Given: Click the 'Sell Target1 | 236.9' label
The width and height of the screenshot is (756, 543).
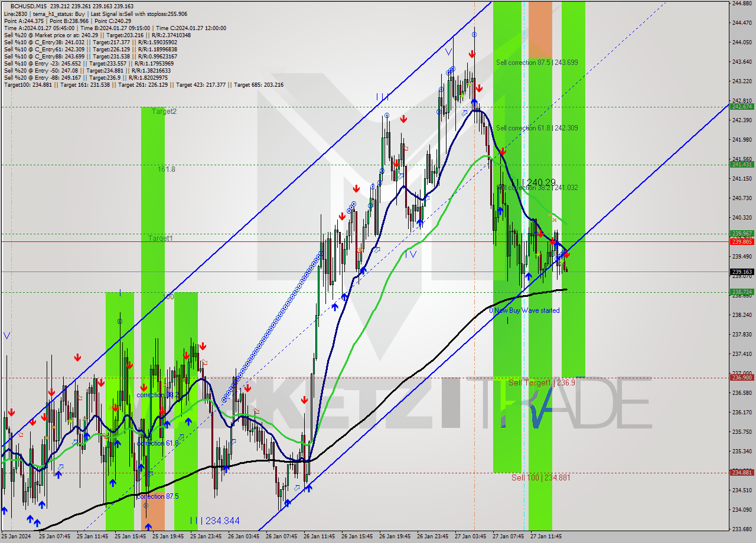Looking at the screenshot, I should click(542, 382).
